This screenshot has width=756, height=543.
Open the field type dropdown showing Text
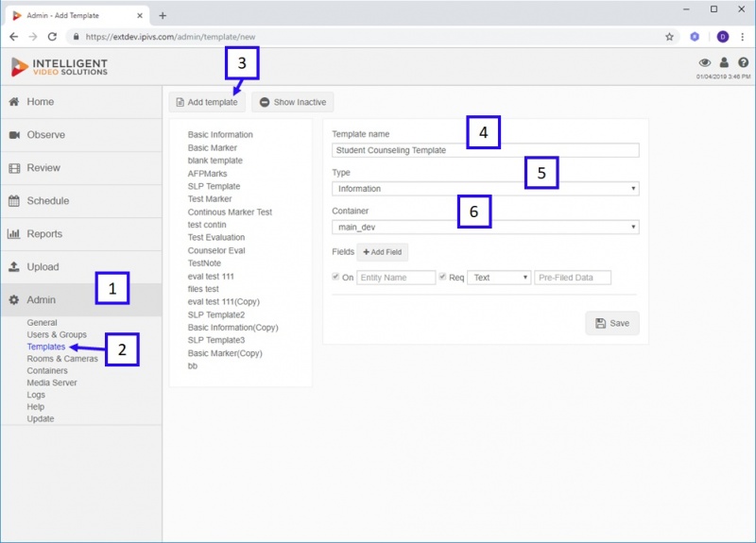tap(500, 278)
